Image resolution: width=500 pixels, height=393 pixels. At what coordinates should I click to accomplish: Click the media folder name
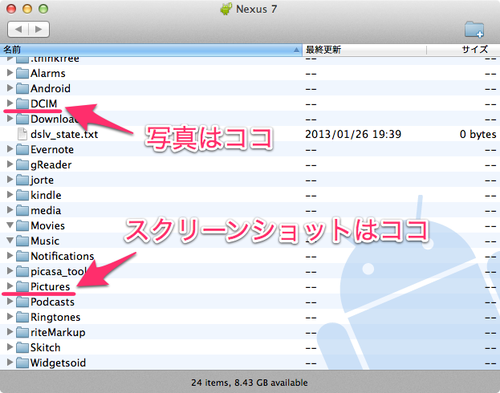click(x=46, y=211)
